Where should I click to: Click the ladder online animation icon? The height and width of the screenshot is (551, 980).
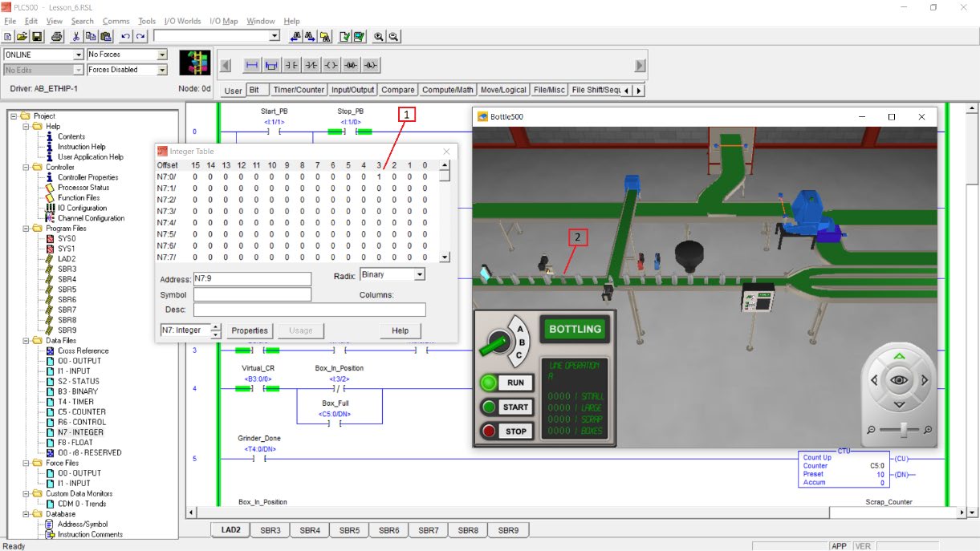point(193,63)
